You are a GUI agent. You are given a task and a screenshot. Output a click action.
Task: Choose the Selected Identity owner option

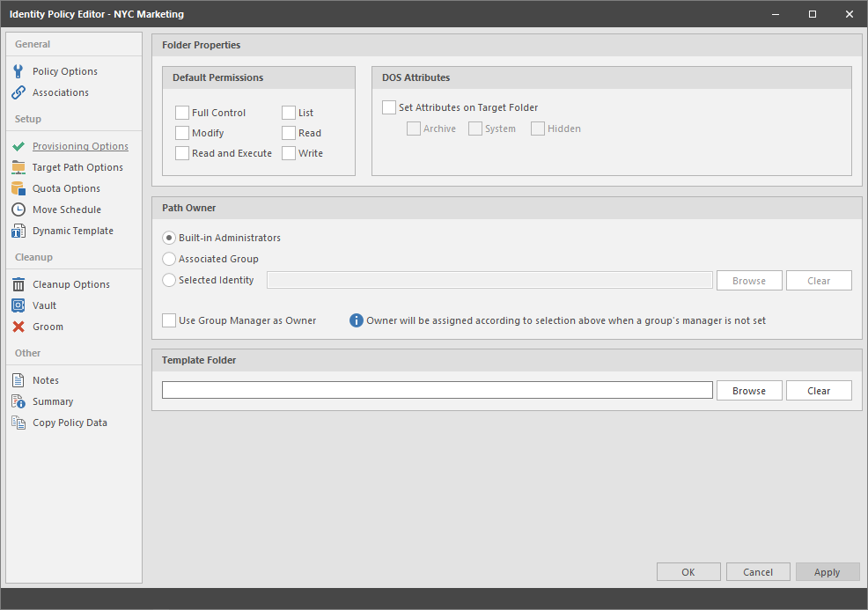click(169, 280)
